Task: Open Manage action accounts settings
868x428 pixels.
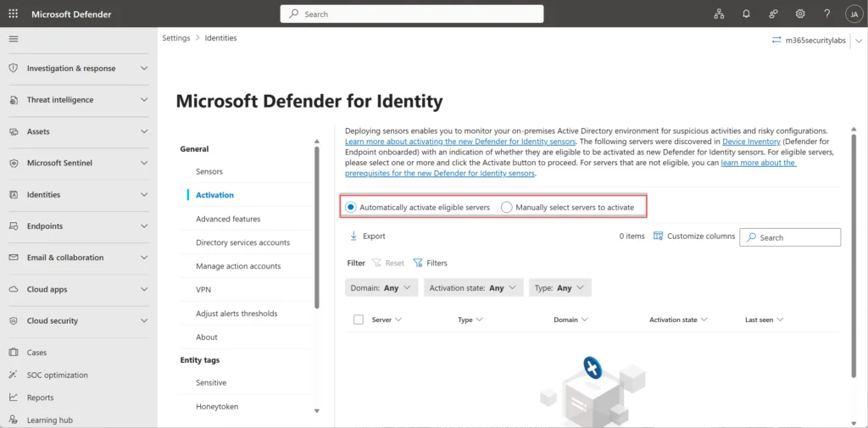Action: coord(238,266)
